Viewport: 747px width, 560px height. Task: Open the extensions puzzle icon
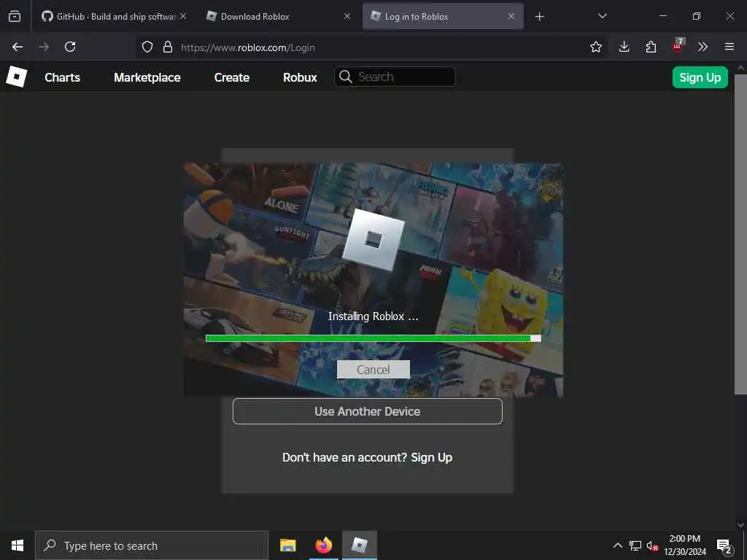[651, 47]
